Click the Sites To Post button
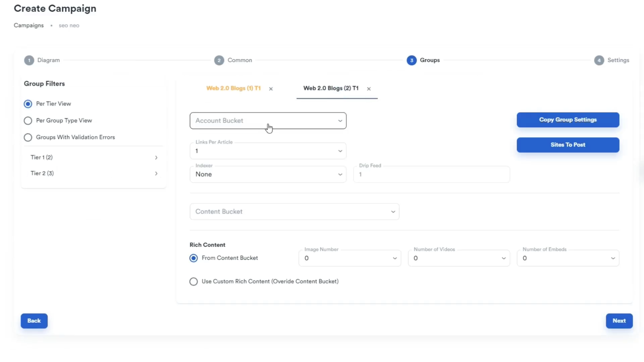This screenshot has height=362, width=644. pyautogui.click(x=568, y=145)
